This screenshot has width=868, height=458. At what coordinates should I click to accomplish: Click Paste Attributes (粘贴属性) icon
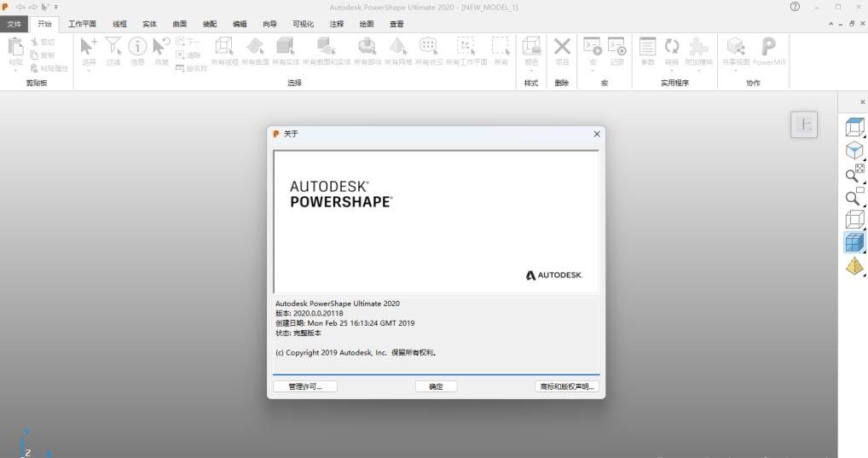coord(35,68)
